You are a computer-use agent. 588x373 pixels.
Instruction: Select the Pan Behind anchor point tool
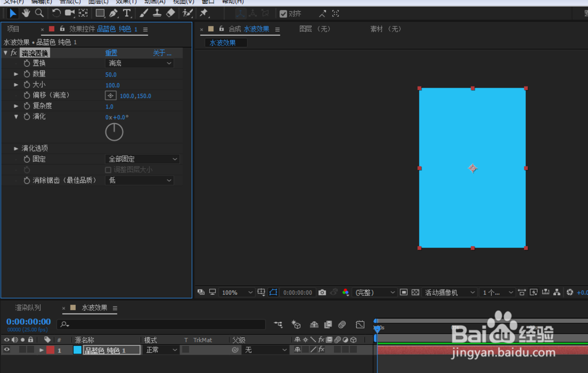point(83,13)
